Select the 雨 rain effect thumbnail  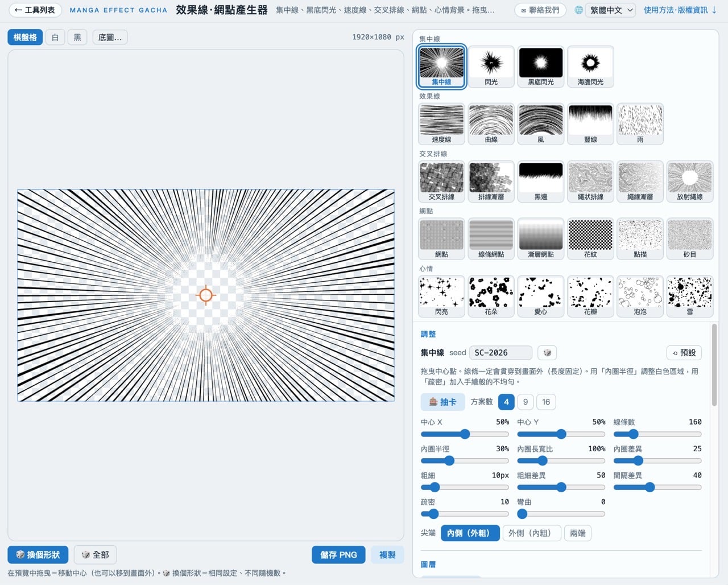click(640, 124)
